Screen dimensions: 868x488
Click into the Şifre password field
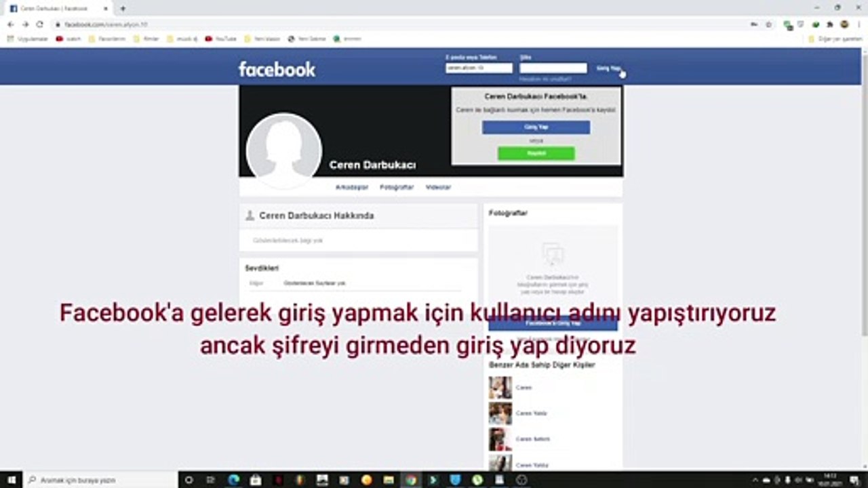[553, 68]
